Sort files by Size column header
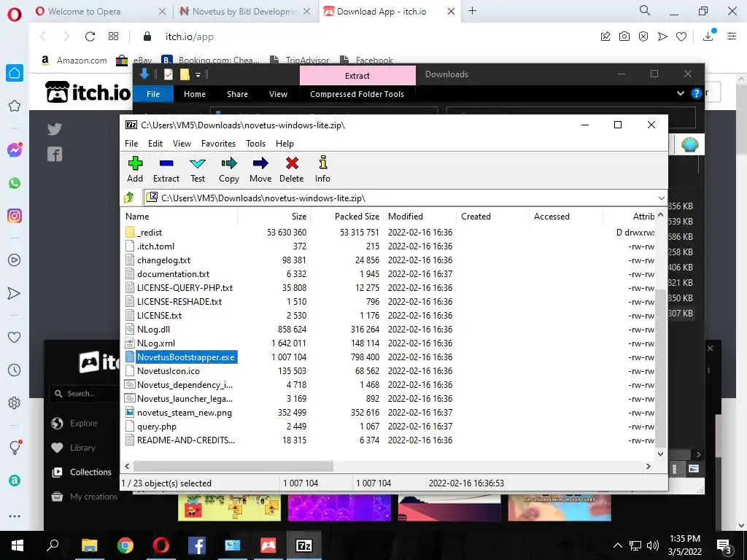747x560 pixels. point(274,216)
